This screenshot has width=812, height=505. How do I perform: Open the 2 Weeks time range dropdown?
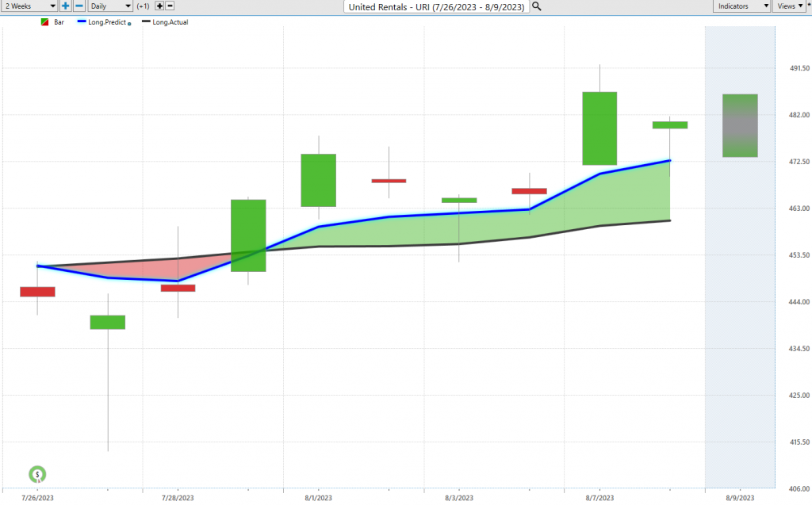pyautogui.click(x=30, y=6)
